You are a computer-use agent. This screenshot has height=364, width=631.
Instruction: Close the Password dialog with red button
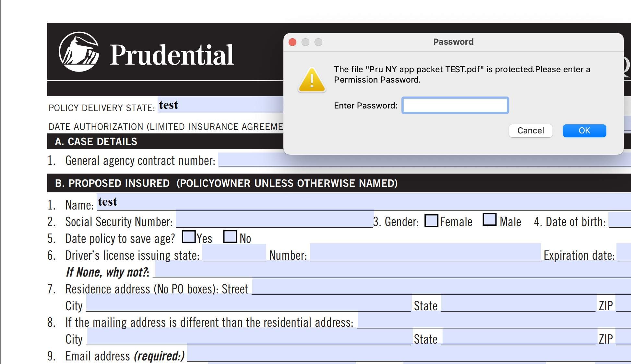coord(292,42)
